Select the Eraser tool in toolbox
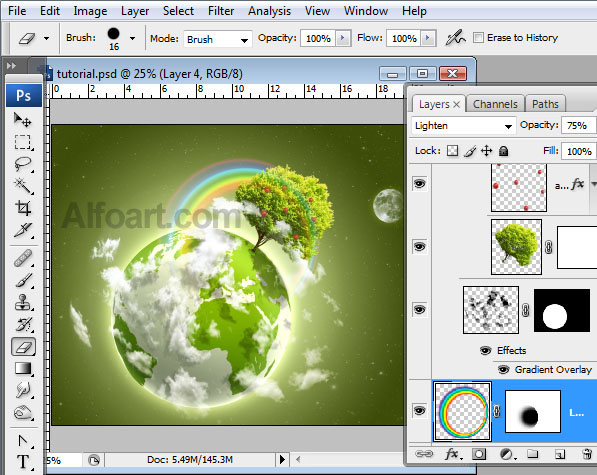The image size is (597, 475). (24, 347)
